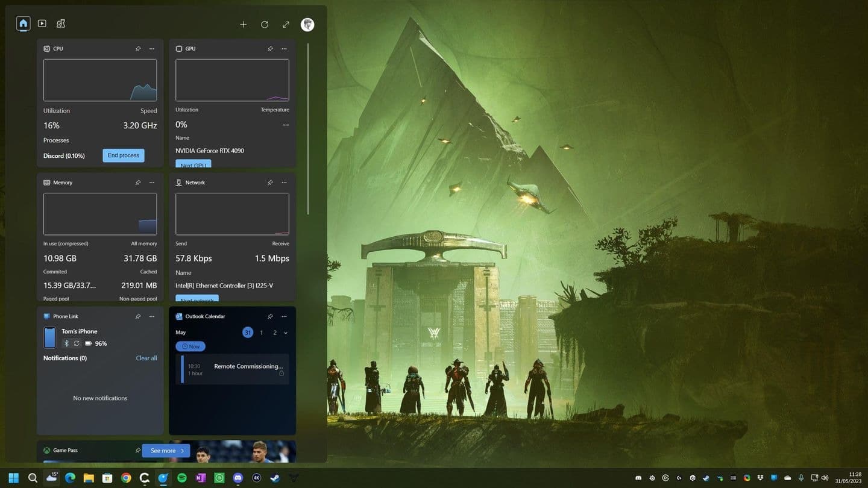Pin the Outlook Calendar widget
Image resolution: width=868 pixels, height=488 pixels.
pos(270,316)
